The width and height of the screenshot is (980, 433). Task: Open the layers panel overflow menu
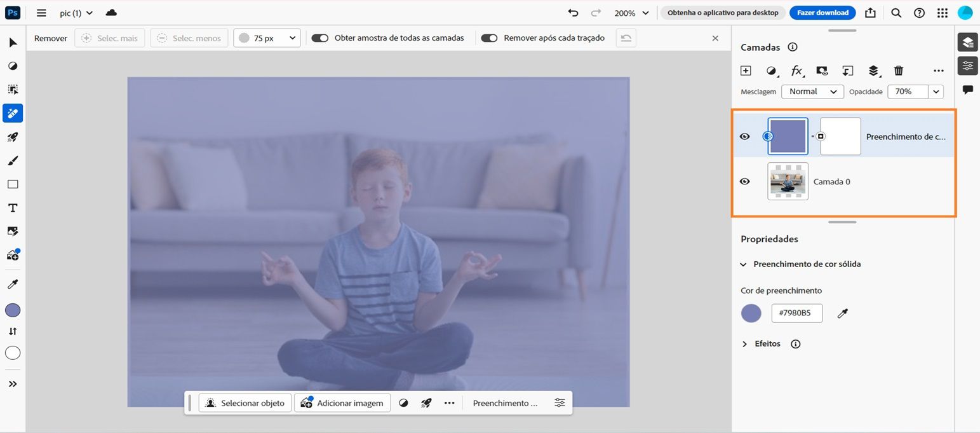[939, 71]
